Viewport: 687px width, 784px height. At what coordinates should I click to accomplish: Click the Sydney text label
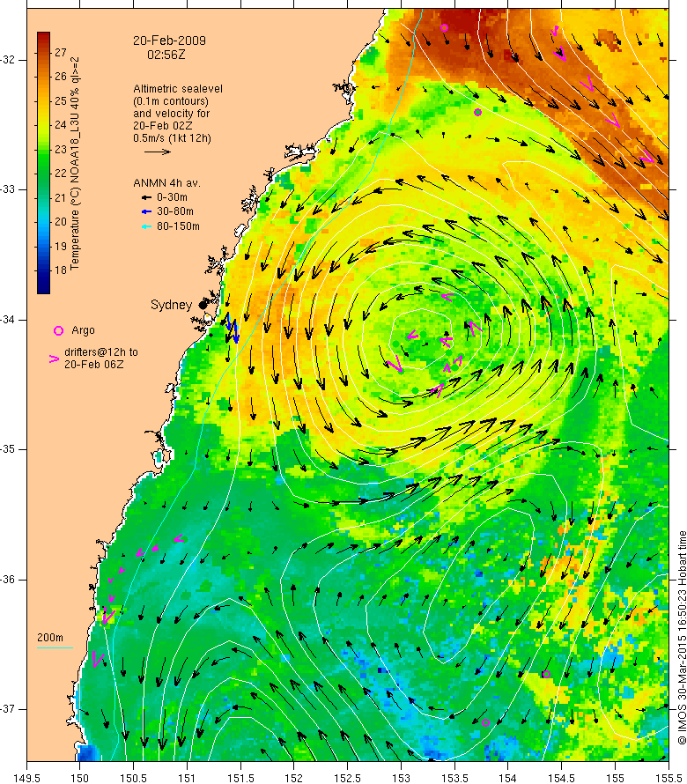[x=171, y=305]
